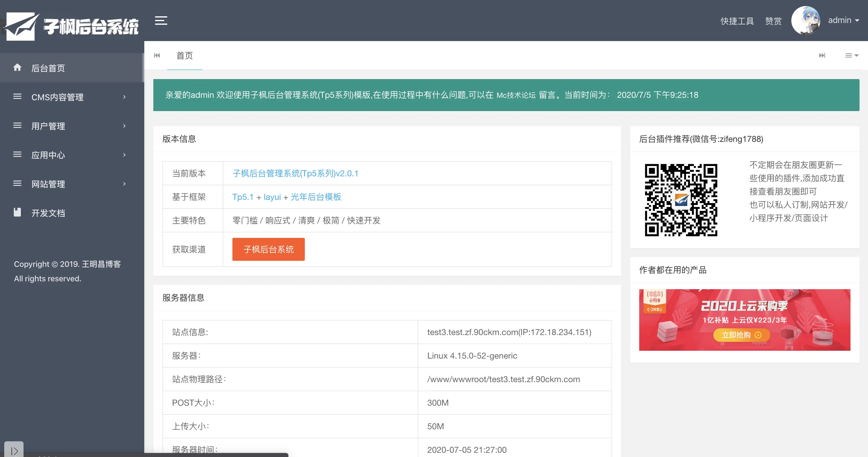Click the 2020上云采购季 advertisement banner
The height and width of the screenshot is (457, 868).
coord(744,319)
